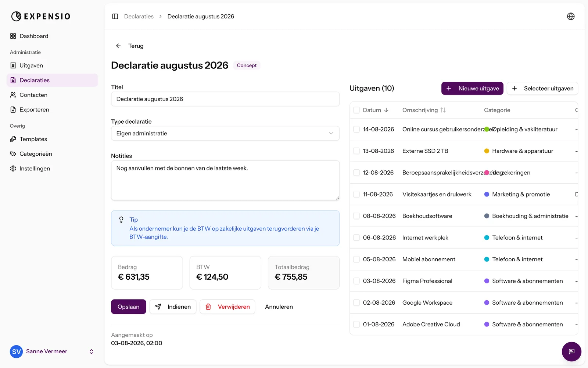Screen dimensions: 588x368
Task: Click the Instellingen gear icon
Action: point(13,169)
